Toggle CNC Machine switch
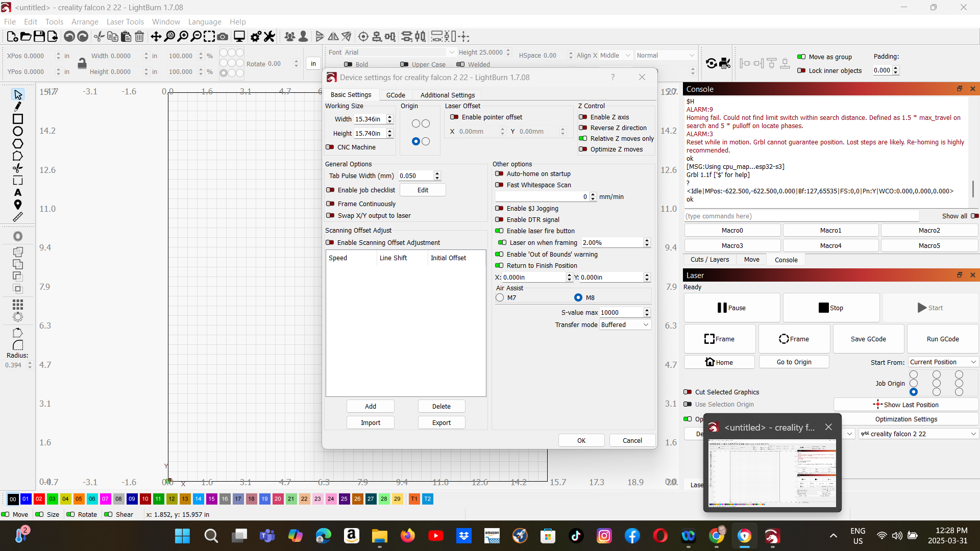980x551 pixels. [330, 147]
